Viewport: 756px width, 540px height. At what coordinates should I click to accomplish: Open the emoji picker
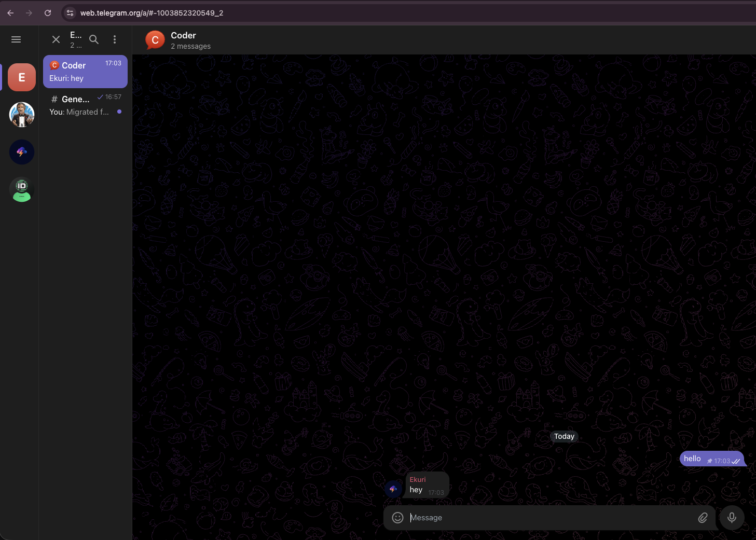point(397,518)
